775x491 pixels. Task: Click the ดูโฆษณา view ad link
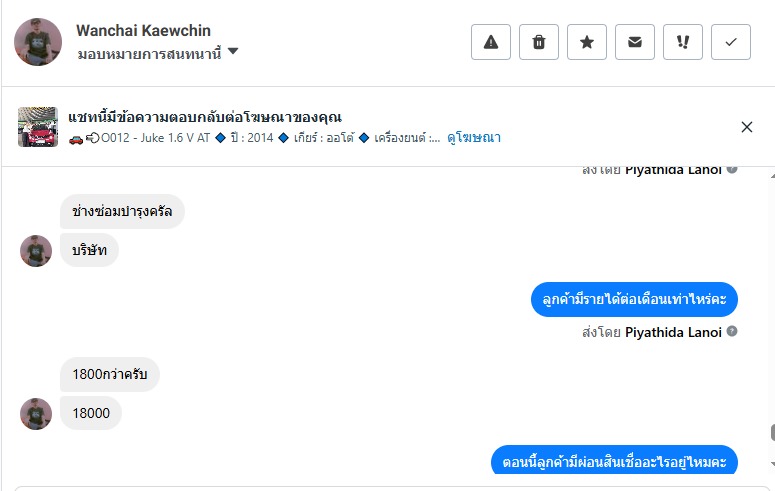[474, 138]
